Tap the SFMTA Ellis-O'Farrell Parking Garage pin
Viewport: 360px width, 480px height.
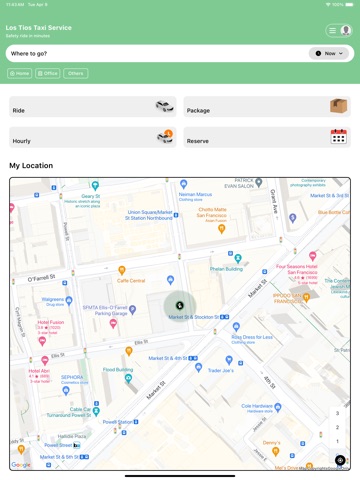coord(132,310)
